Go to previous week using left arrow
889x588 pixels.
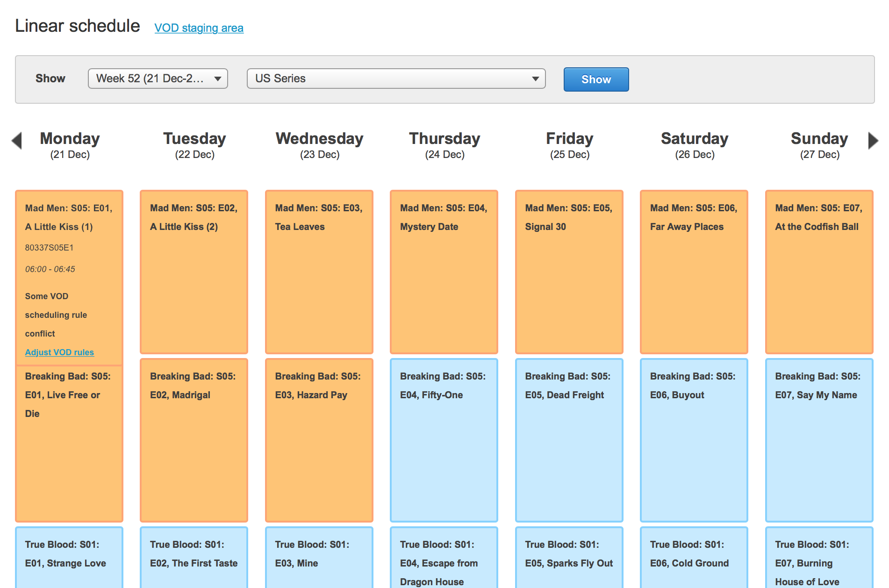coord(17,141)
